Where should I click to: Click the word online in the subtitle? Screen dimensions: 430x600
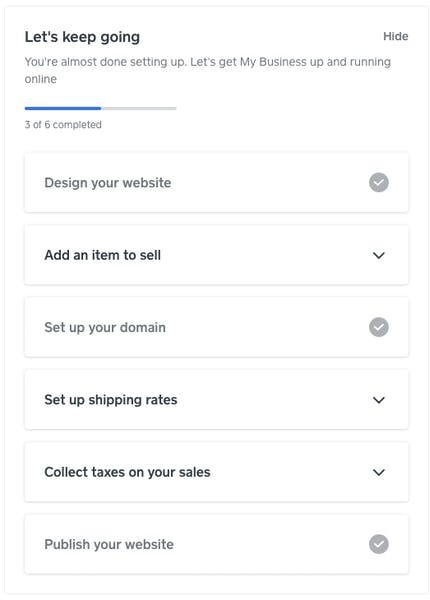(x=41, y=79)
